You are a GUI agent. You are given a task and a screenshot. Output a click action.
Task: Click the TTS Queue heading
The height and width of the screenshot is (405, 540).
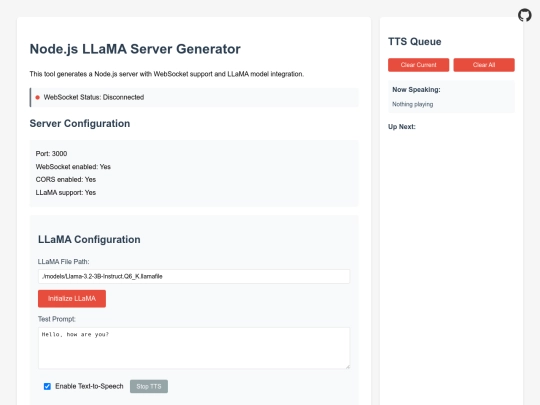[415, 42]
